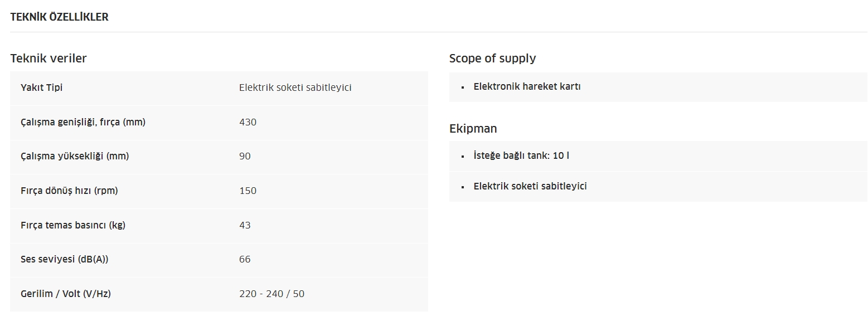Select the 43 kg pressure value
The image size is (868, 321).
[x=245, y=225]
